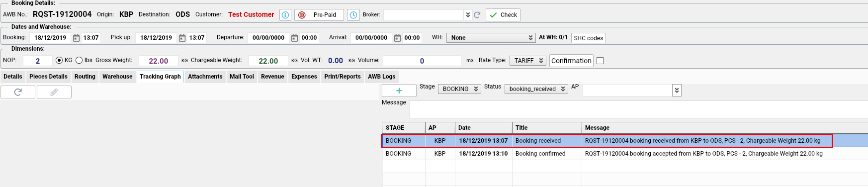Click the Check button

[x=503, y=15]
